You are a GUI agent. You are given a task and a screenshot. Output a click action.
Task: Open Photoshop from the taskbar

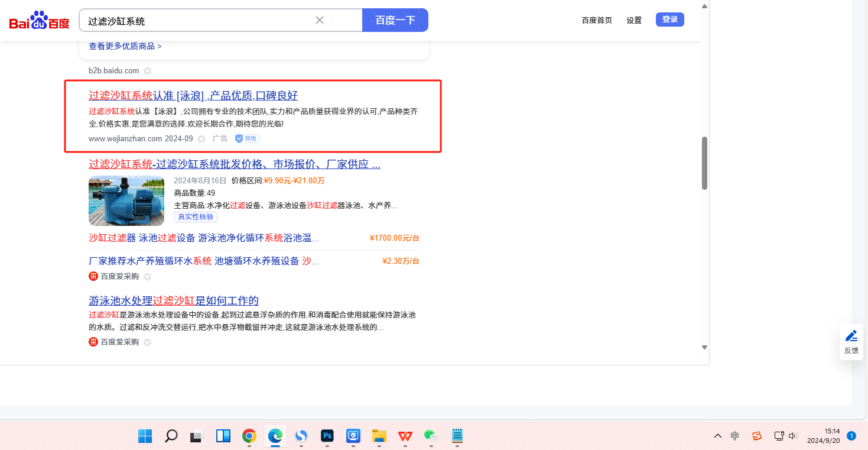coord(327,436)
